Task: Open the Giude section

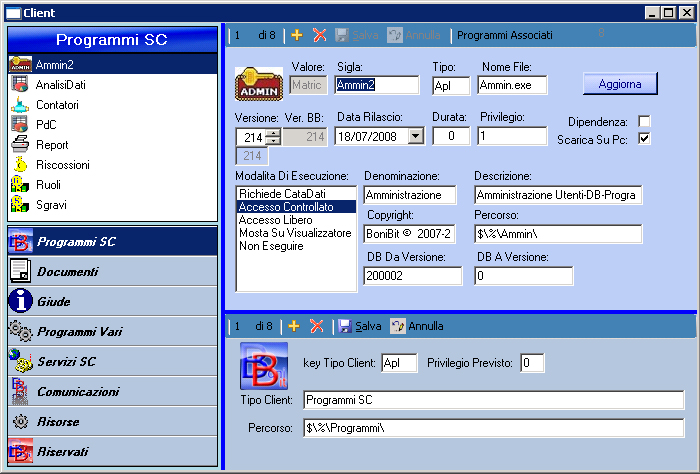Action: point(112,301)
